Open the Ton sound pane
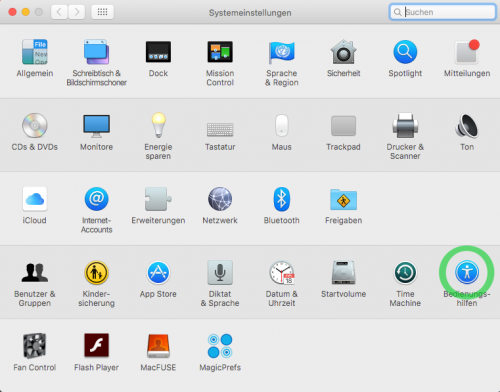500x392 pixels. [x=467, y=126]
